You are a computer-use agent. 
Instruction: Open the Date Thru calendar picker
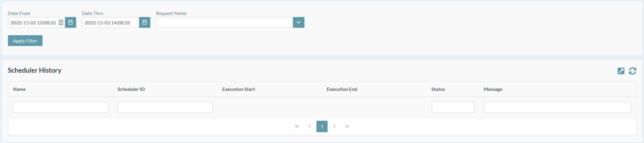pyautogui.click(x=145, y=23)
